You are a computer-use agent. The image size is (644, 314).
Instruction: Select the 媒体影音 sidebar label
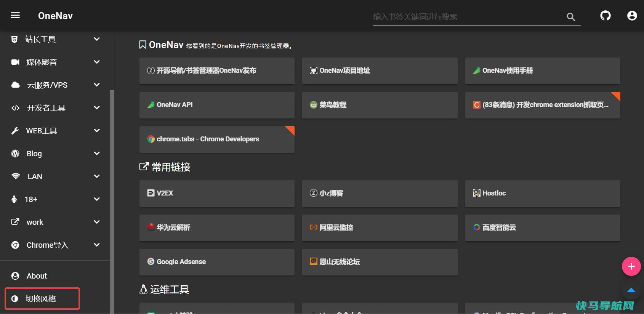point(42,62)
